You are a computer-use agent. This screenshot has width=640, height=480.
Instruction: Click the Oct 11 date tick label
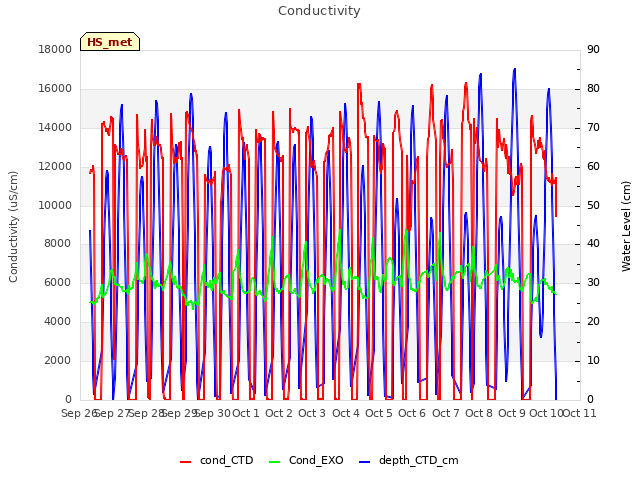[579, 413]
